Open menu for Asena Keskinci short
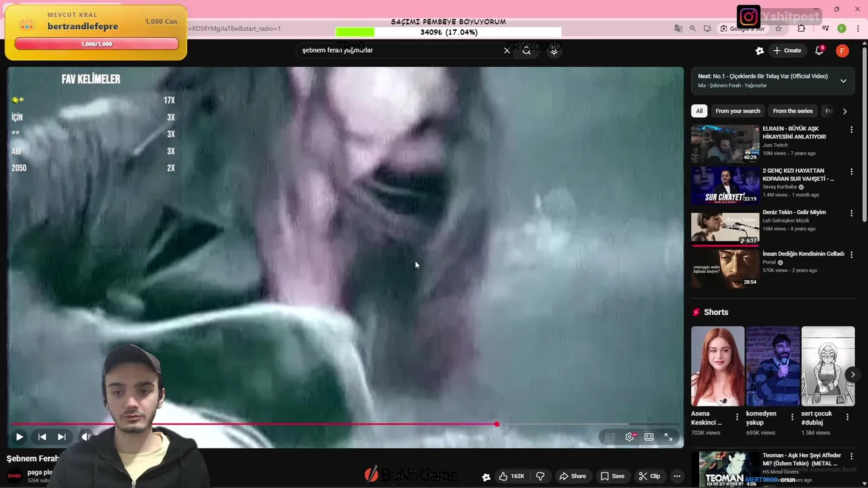 pos(737,418)
